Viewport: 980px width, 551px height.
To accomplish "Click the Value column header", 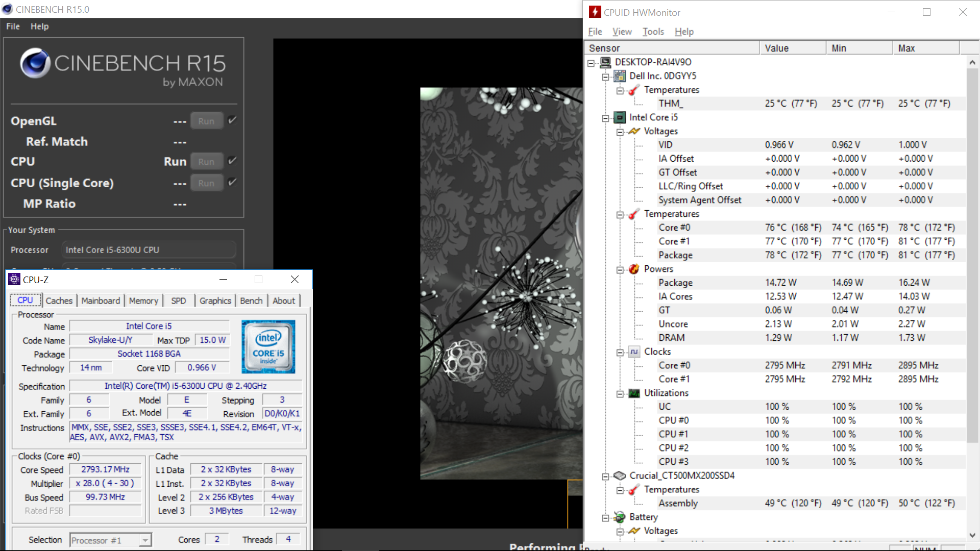I will pos(792,48).
